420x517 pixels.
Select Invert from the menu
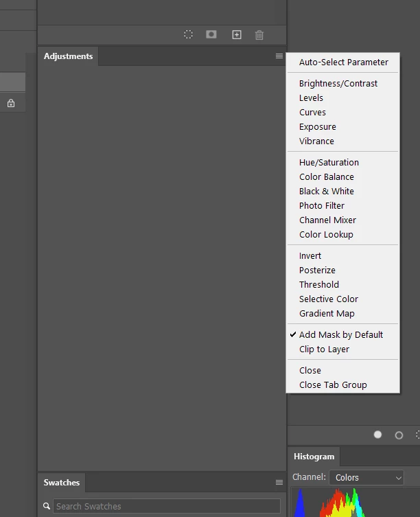(x=343, y=256)
